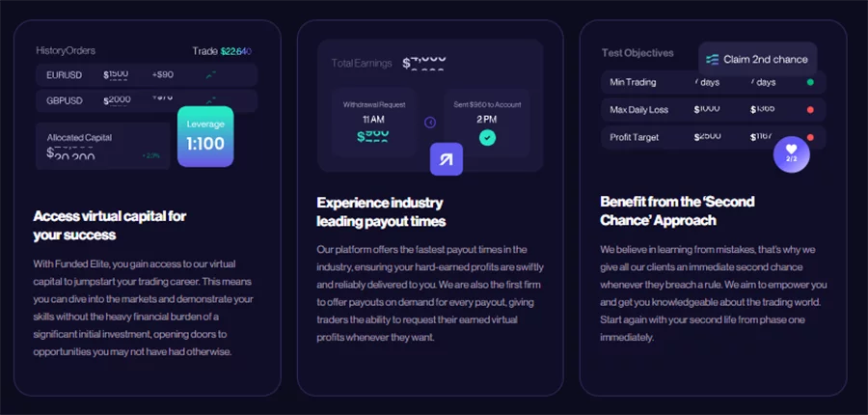868x415 pixels.
Task: Click the Allocated Capital panel
Action: [x=103, y=146]
